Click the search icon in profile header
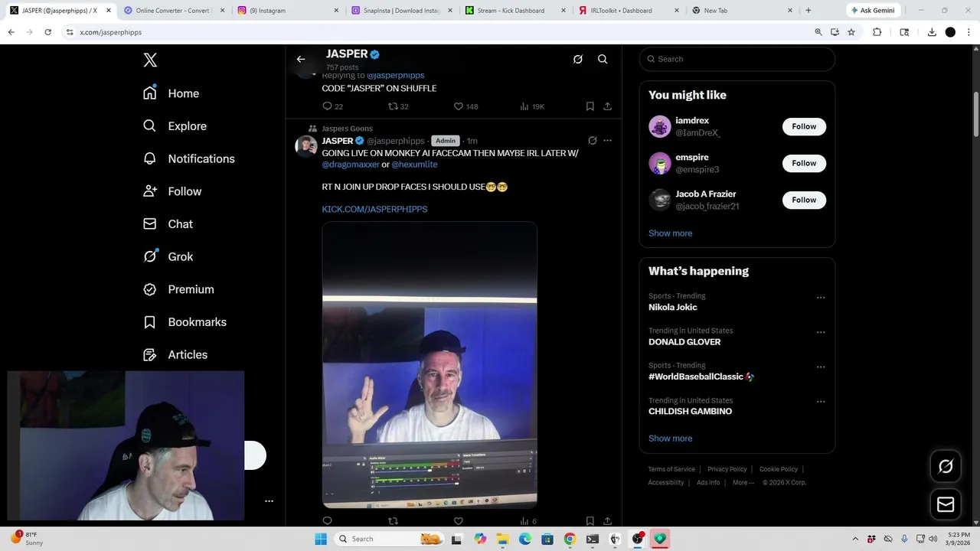Screen dimensions: 980x551 tap(603, 59)
